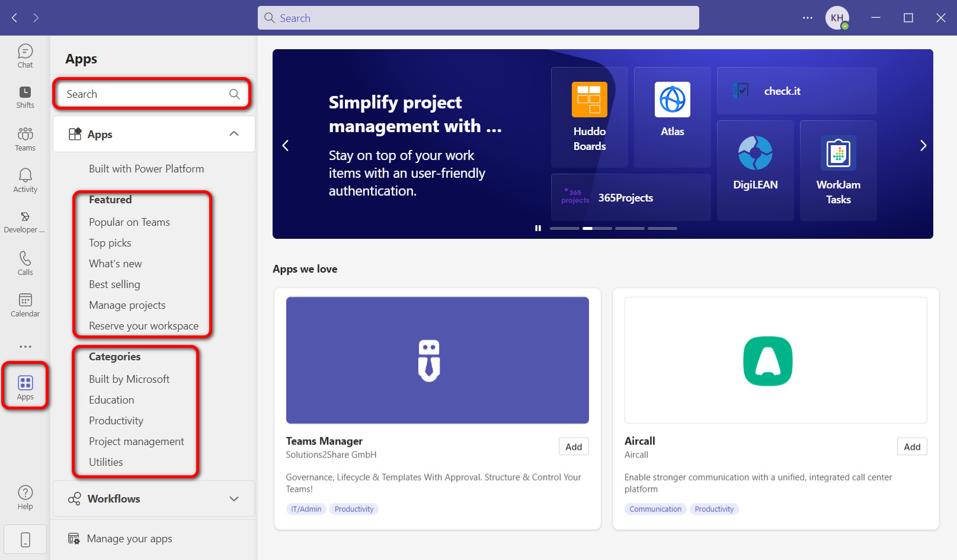Show previous banner slide
Viewport: 957px width, 560px height.
(286, 145)
